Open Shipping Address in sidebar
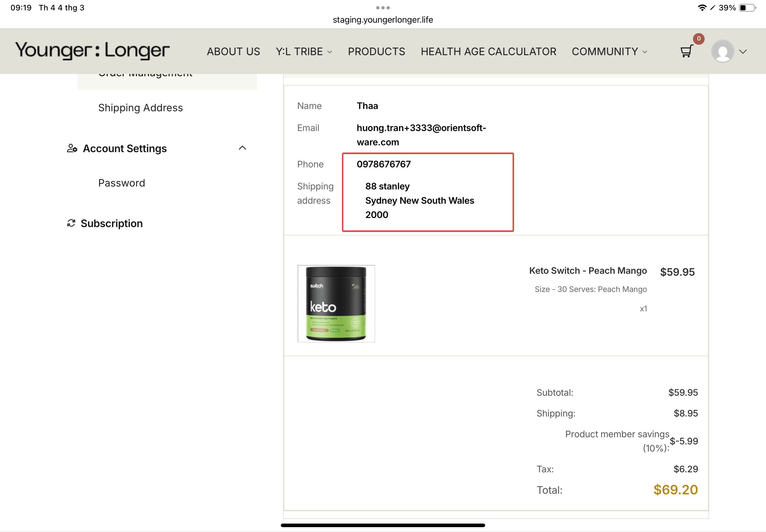Image resolution: width=766 pixels, height=532 pixels. tap(141, 108)
